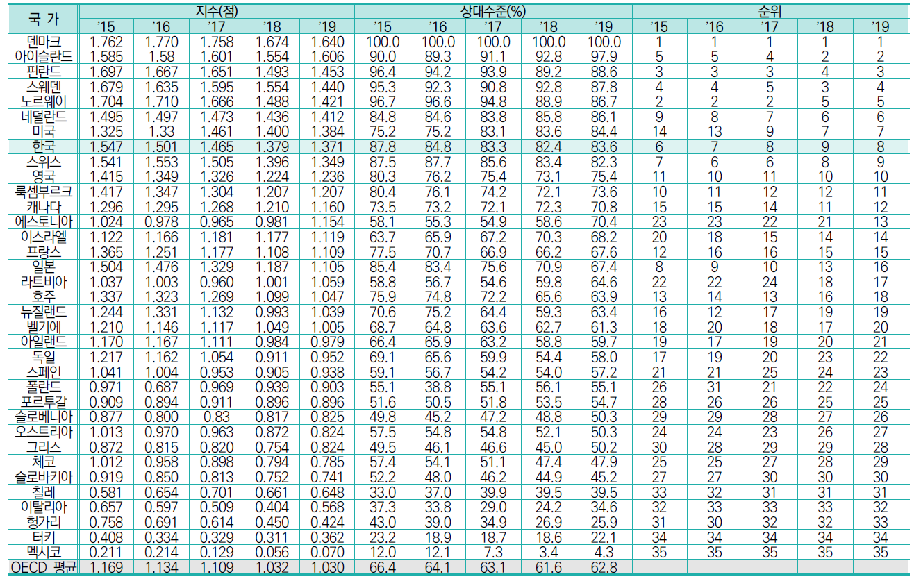Select the '캐나다' row label
921x588 pixels.
[44, 207]
